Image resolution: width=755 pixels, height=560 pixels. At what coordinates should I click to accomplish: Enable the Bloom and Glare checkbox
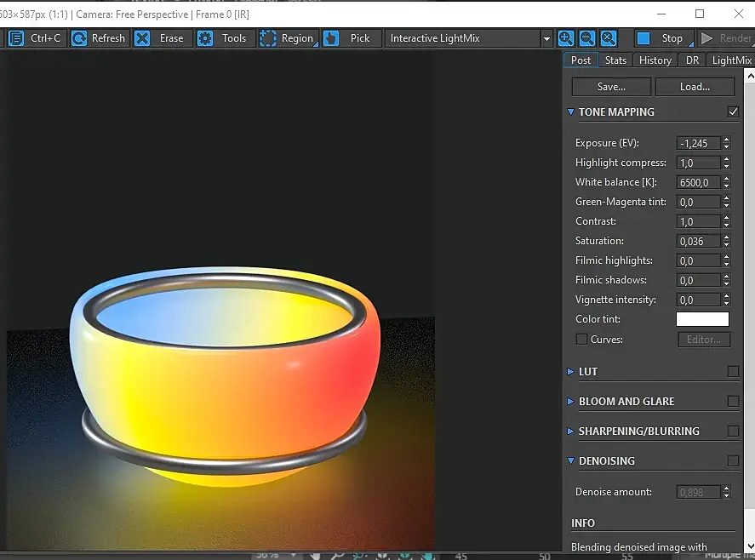(x=733, y=401)
